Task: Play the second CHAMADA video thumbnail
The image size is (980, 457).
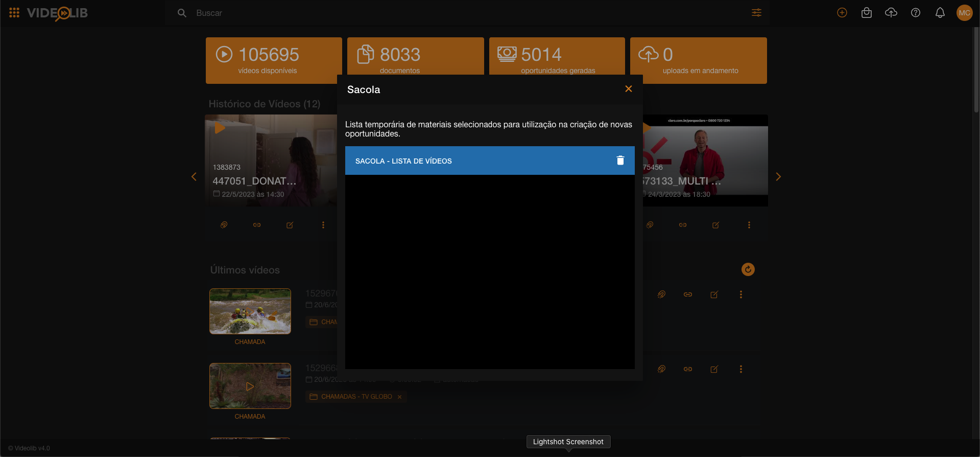Action: coord(250,386)
